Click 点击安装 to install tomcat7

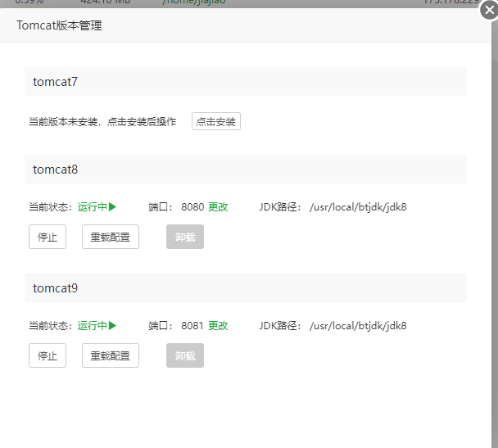pos(216,121)
